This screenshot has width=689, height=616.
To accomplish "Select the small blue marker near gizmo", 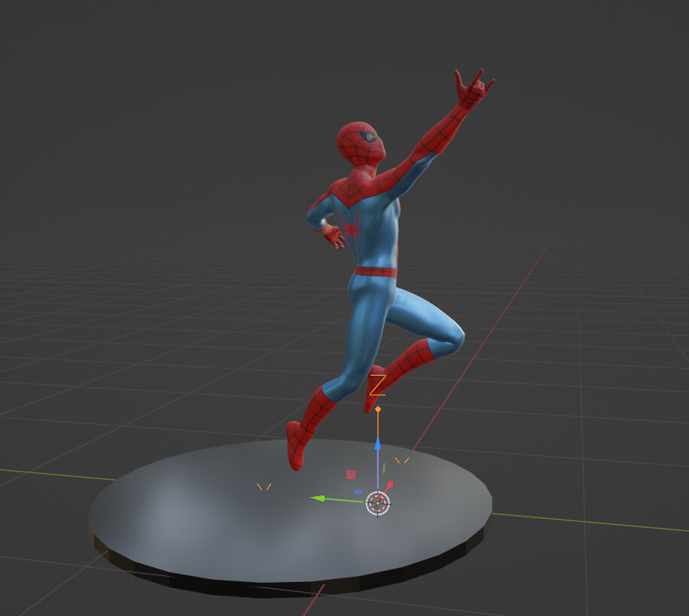I will tap(358, 491).
